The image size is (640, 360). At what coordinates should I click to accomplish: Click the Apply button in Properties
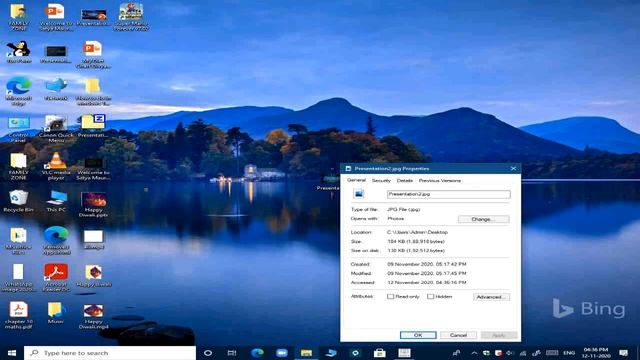click(499, 335)
